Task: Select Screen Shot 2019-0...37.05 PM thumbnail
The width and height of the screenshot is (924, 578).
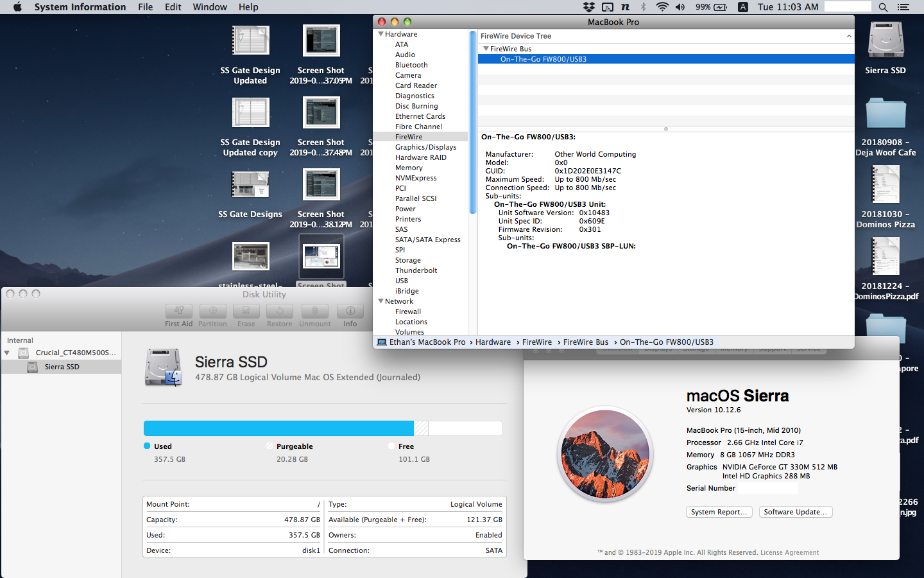Action: pyautogui.click(x=321, y=41)
